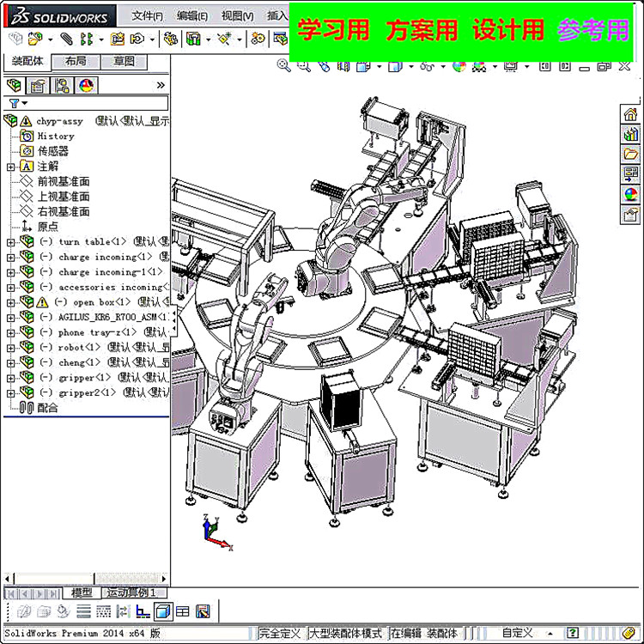Open Custom Properties task pane icon
Viewport: 644px width, 644px height.
pos(630,215)
